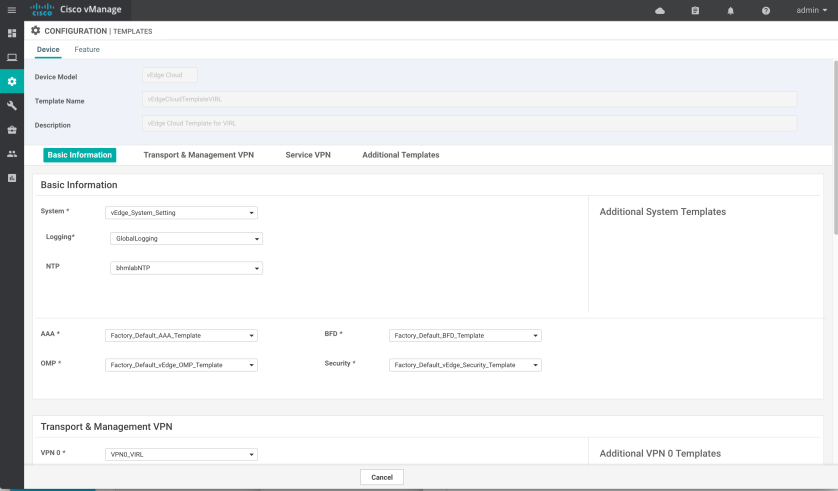Open the Maintenance briefcase icon in sidebar
This screenshot has width=838, height=491.
[12, 129]
